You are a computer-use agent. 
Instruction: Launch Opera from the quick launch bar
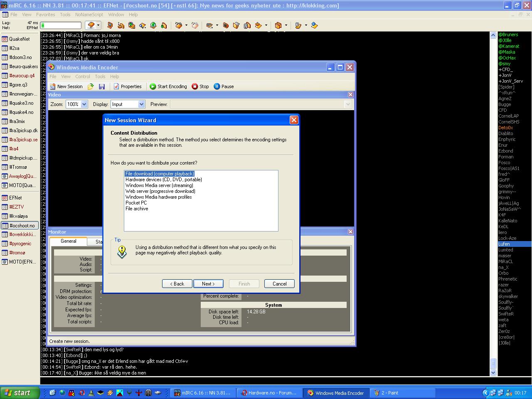pos(82,393)
